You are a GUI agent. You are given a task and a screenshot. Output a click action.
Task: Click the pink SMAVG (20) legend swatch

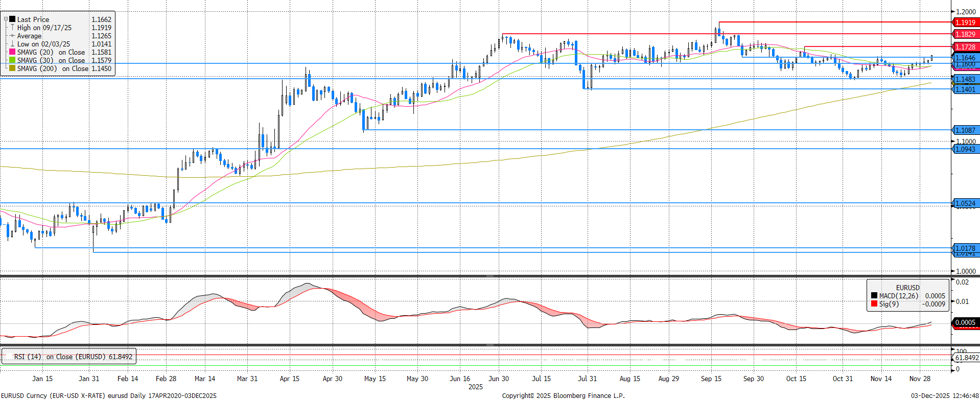12,52
